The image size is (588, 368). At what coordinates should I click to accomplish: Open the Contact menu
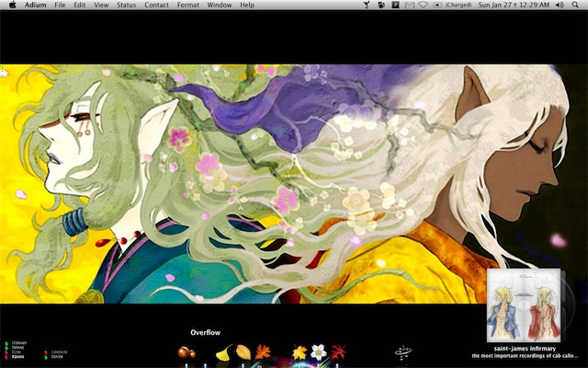point(156,5)
